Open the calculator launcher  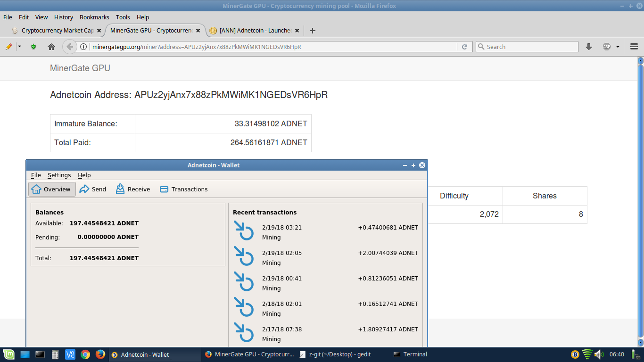[55, 354]
